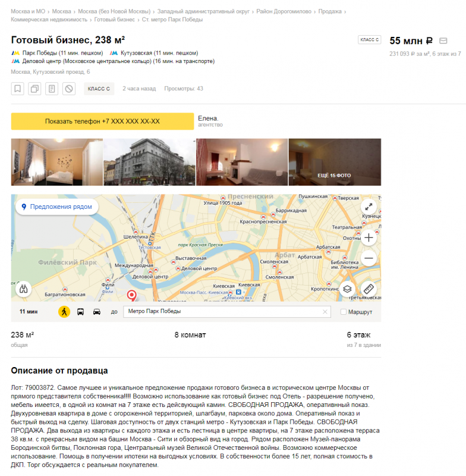Activate the map ruler tool
The height and width of the screenshot is (476, 466).
pos(369,289)
